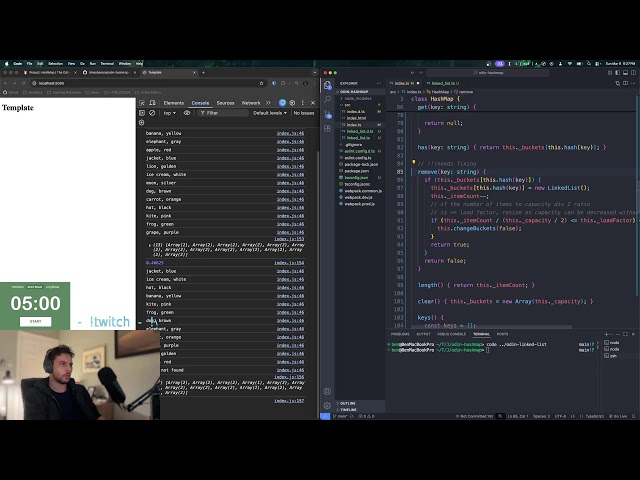Open console settings gear below filter bar
640x480 pixels.
(142, 122)
